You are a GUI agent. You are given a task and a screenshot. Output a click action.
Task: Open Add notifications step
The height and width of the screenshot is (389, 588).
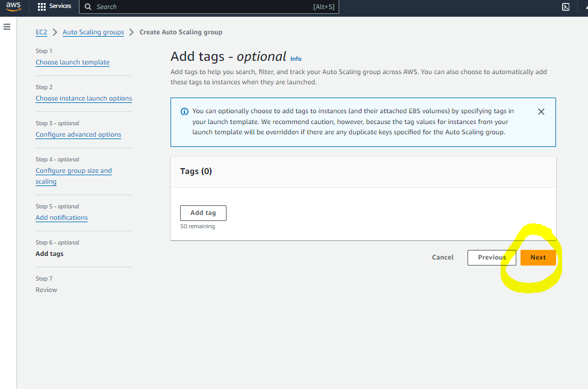(61, 217)
